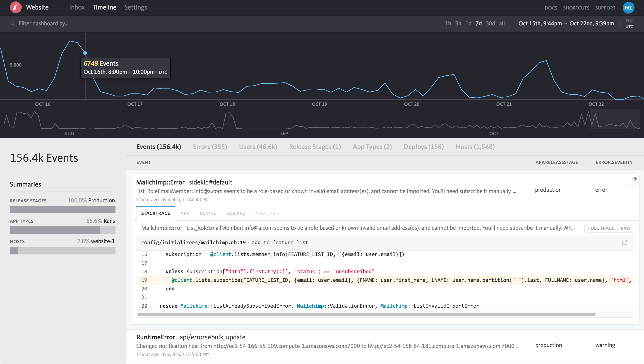The image size is (644, 364).
Task: Select the 30d time range
Action: 490,23
